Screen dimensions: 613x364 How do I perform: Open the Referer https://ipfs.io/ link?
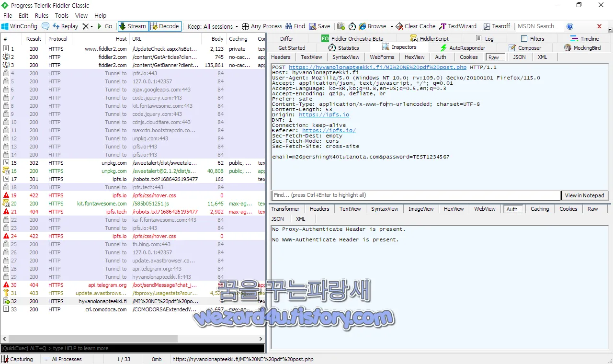coord(329,131)
